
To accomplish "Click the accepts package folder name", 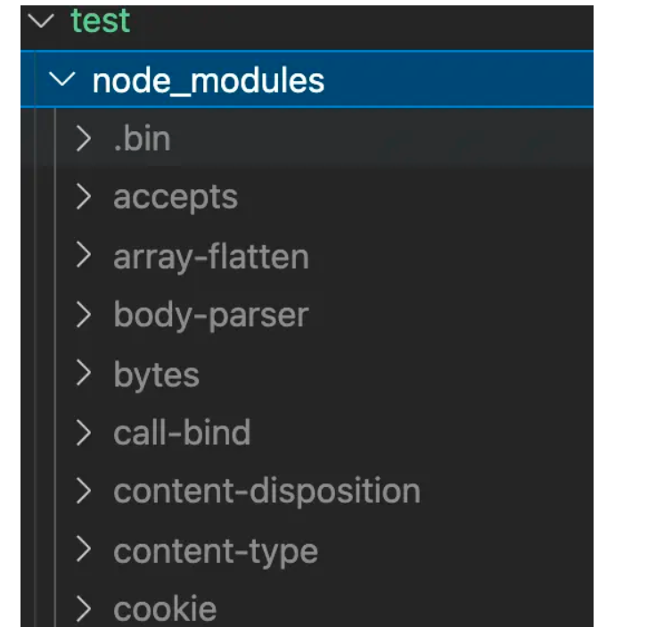I will coord(176,197).
